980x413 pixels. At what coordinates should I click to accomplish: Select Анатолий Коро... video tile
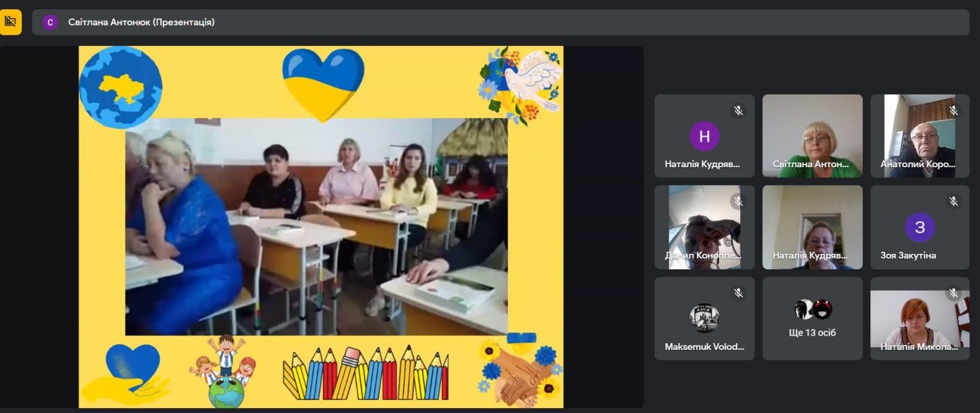pos(920,136)
